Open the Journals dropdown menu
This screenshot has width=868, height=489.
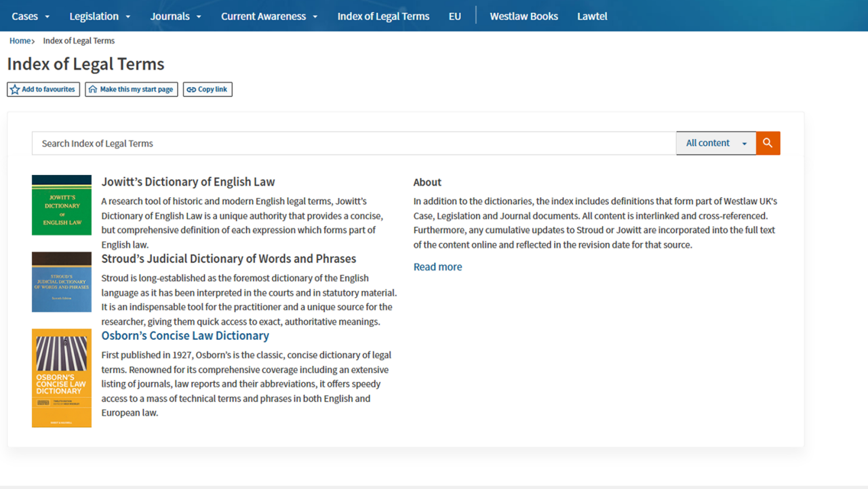pos(176,16)
